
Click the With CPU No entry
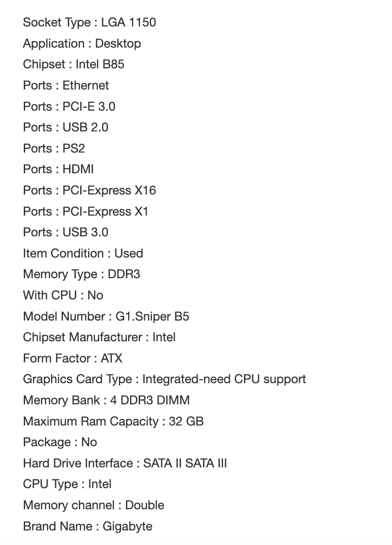pyautogui.click(x=63, y=295)
